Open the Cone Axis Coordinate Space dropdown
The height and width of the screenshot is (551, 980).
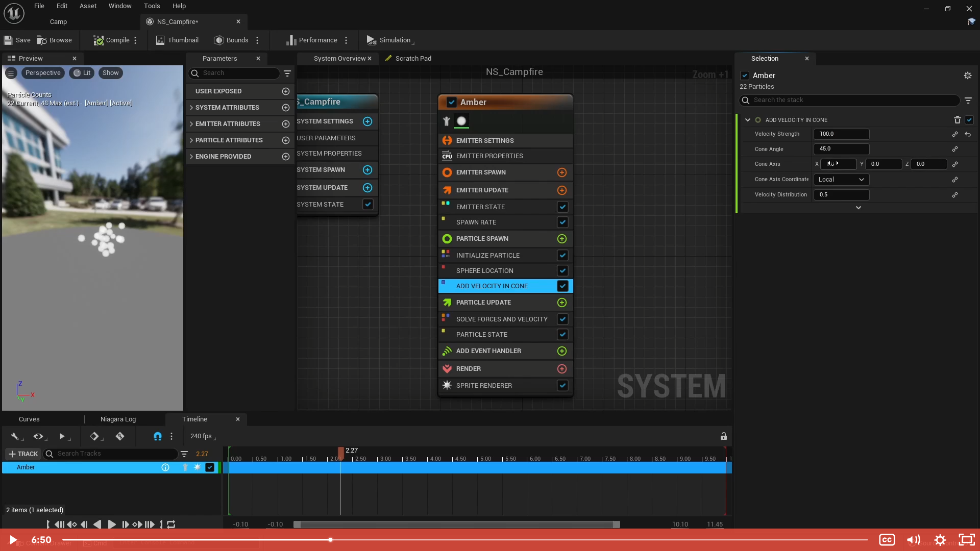[841, 180]
